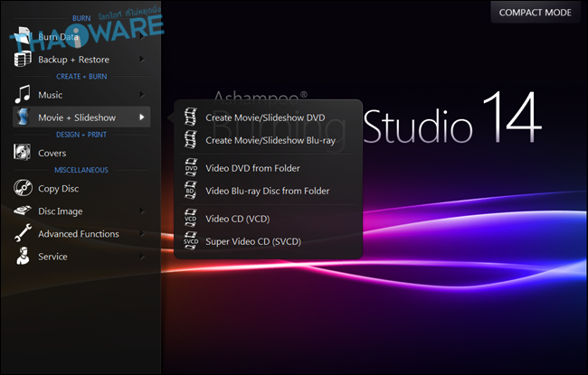Open the Covers label
Screen dimensions: 588x375
(x=52, y=153)
